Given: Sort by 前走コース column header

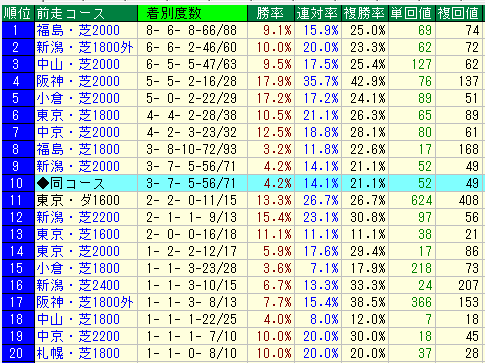Looking at the screenshot, I should 86,13.
